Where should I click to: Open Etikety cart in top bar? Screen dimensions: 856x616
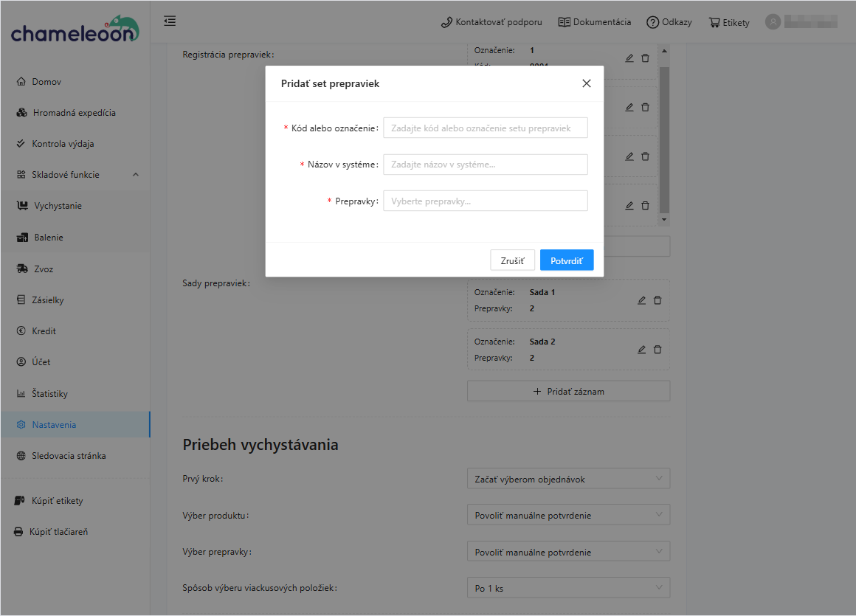728,22
